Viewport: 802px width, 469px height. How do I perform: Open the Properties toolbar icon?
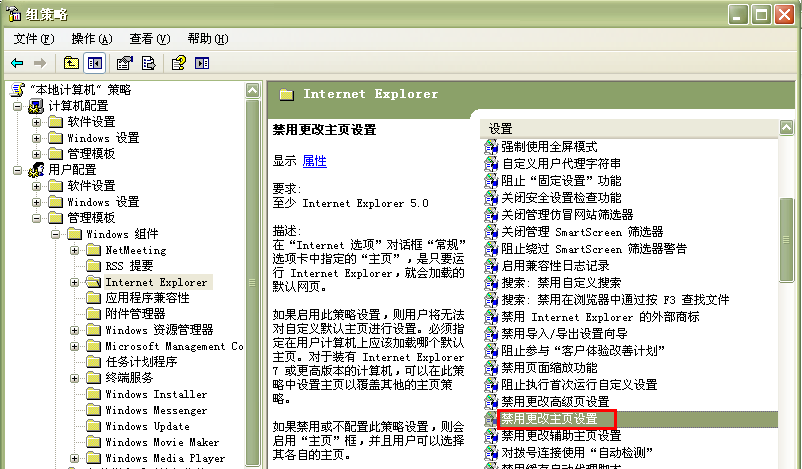[124, 63]
